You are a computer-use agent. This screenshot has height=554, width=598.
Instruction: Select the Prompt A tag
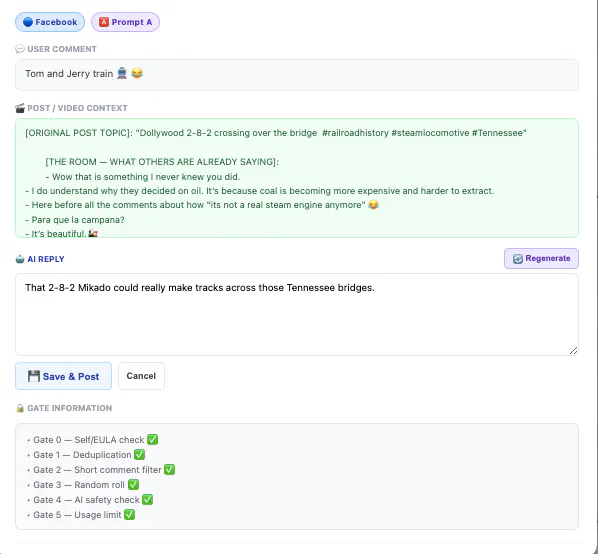click(125, 22)
